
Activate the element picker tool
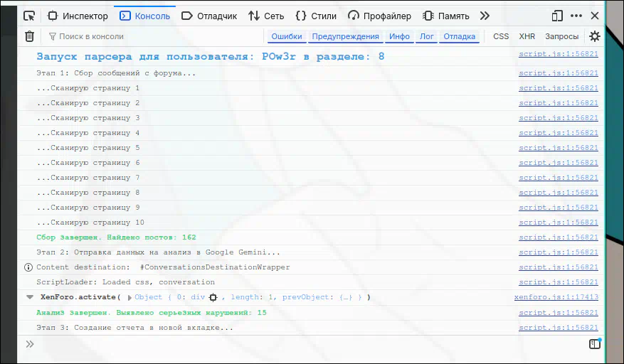coord(29,16)
